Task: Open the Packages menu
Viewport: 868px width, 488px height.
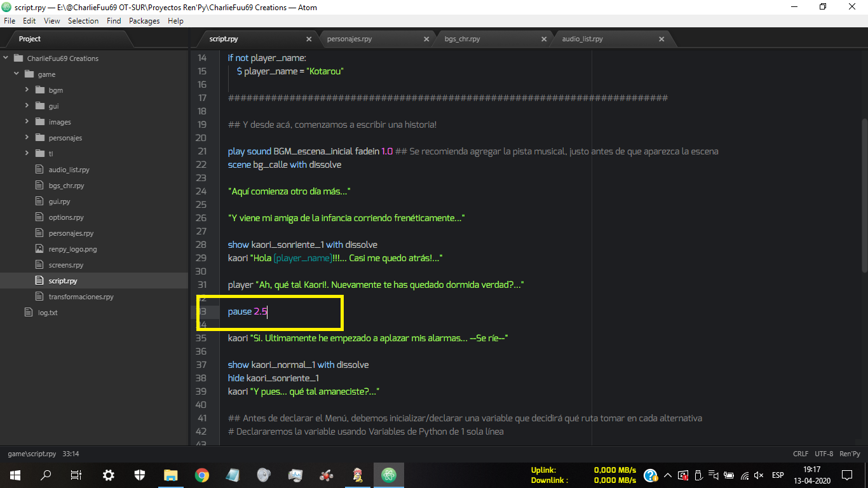Action: (x=144, y=21)
